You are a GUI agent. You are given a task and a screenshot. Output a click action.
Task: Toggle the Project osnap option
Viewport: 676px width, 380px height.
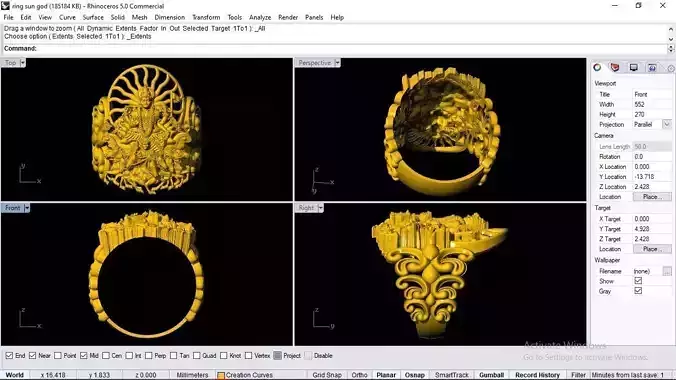[x=277, y=355]
